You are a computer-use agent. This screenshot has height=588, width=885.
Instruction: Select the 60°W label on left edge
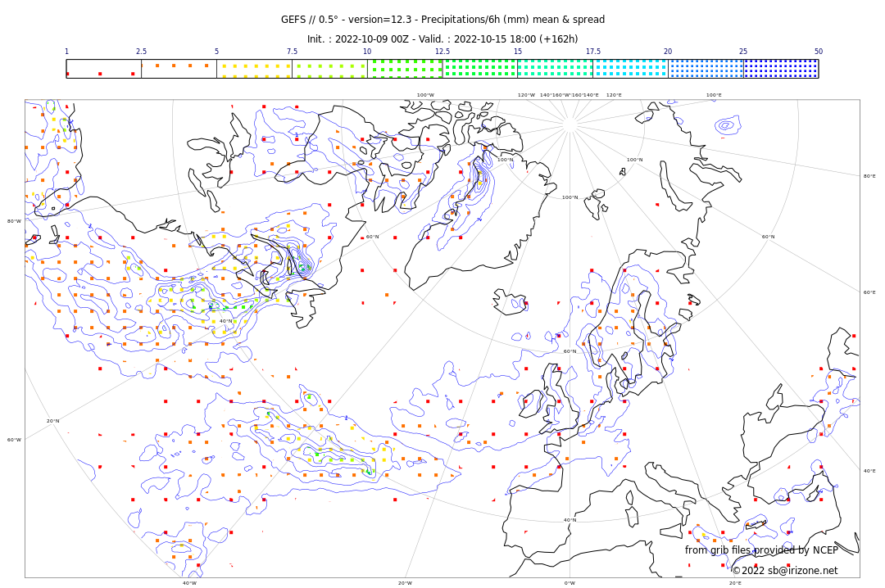click(x=14, y=440)
